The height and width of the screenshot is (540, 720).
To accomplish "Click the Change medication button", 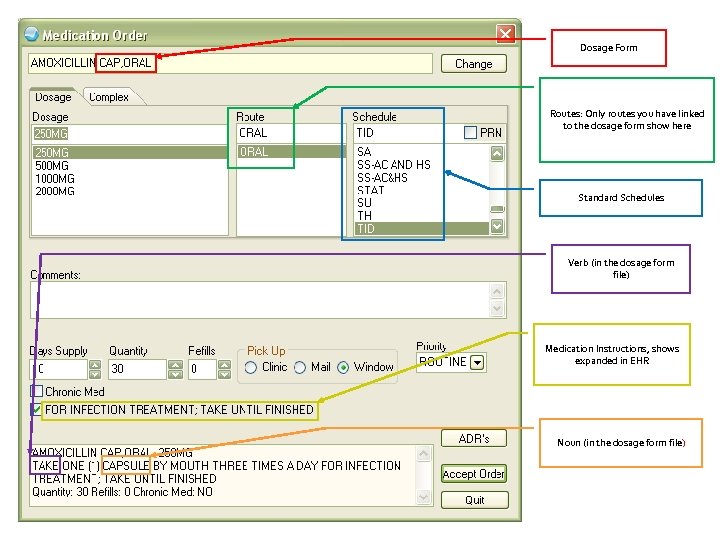I will tap(473, 64).
